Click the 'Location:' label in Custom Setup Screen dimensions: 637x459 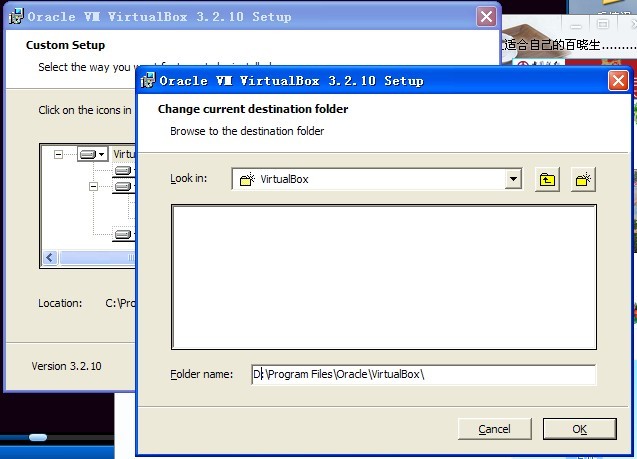point(60,303)
